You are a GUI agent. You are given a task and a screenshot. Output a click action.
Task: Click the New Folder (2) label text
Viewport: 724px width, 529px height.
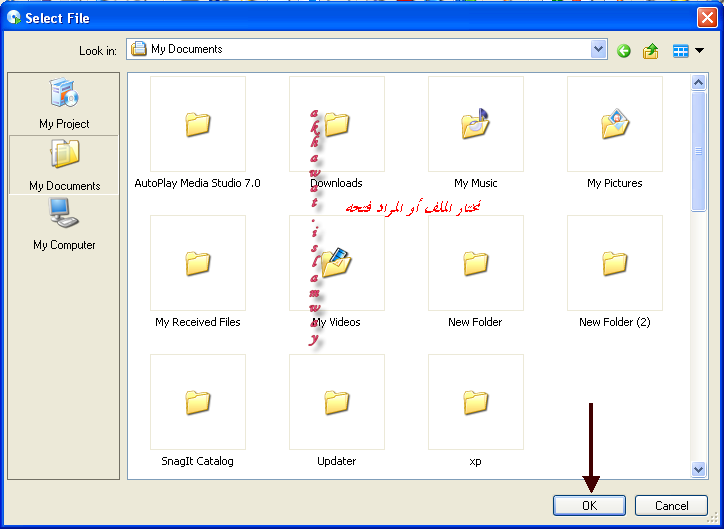615,322
